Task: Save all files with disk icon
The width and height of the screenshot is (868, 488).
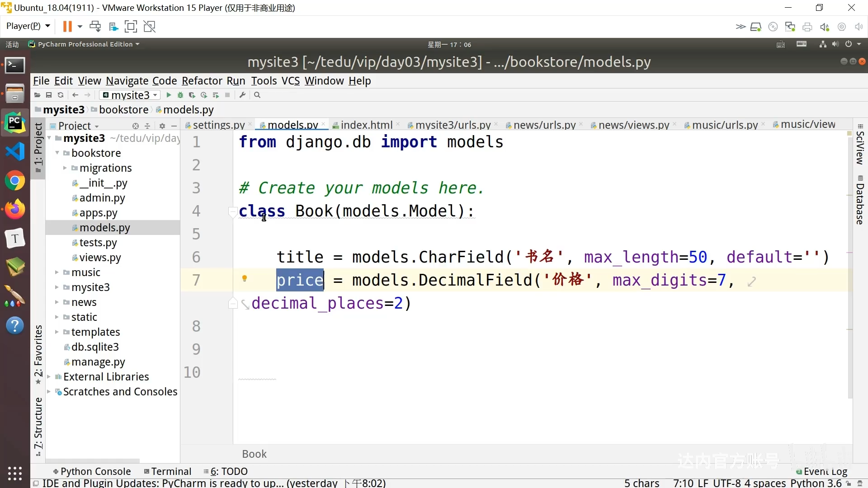Action: (x=49, y=95)
